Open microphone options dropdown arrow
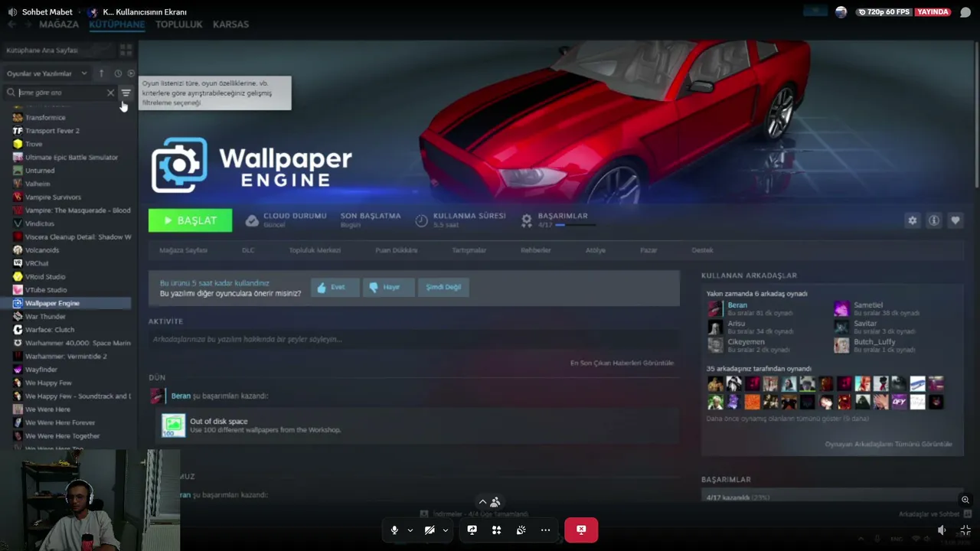980x551 pixels. [x=410, y=530]
